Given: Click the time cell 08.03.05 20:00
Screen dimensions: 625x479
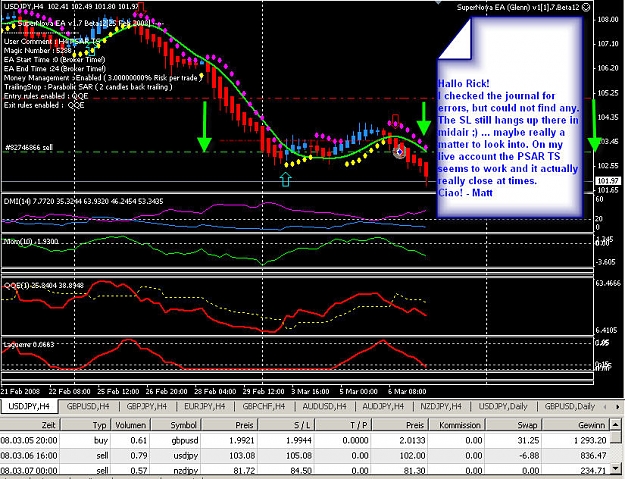Looking at the screenshot, I should tap(29, 440).
